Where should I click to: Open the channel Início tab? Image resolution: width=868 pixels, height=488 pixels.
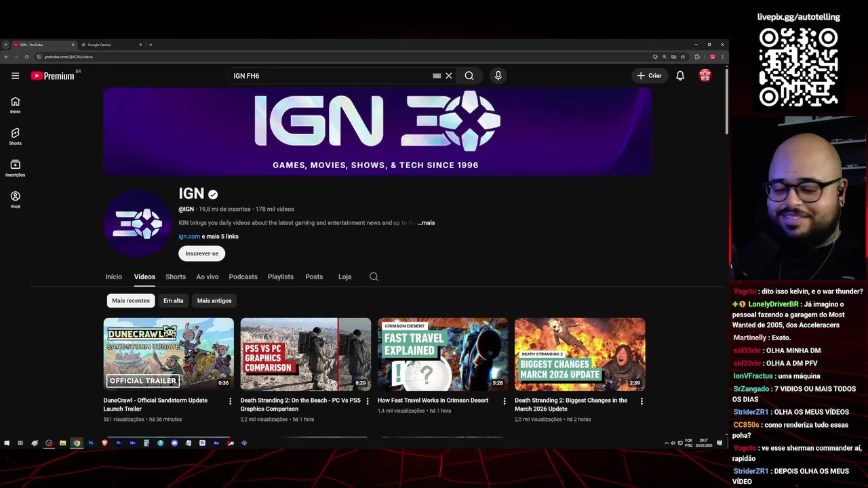click(x=113, y=277)
